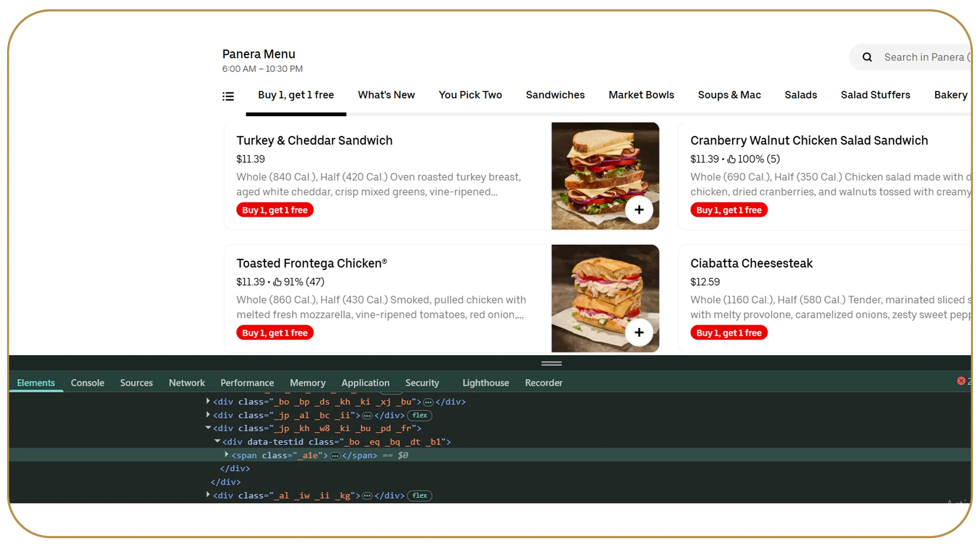
Task: Click the Panera Menu heading
Action: tap(259, 54)
